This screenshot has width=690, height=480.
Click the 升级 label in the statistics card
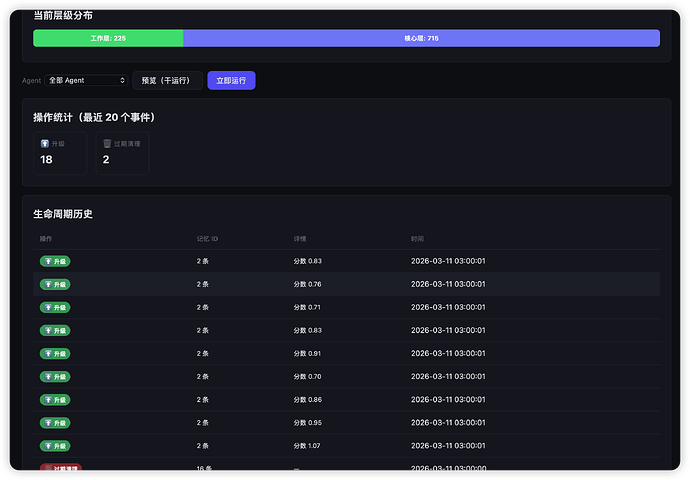point(58,144)
